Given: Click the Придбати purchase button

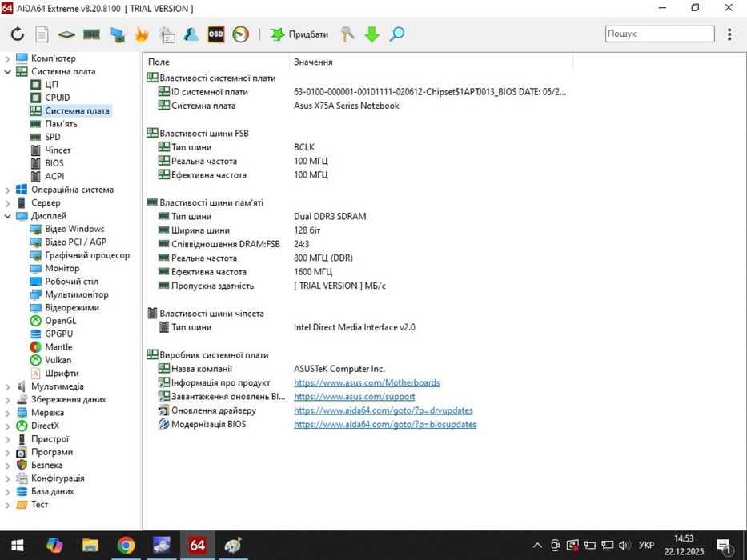Looking at the screenshot, I should coord(299,34).
